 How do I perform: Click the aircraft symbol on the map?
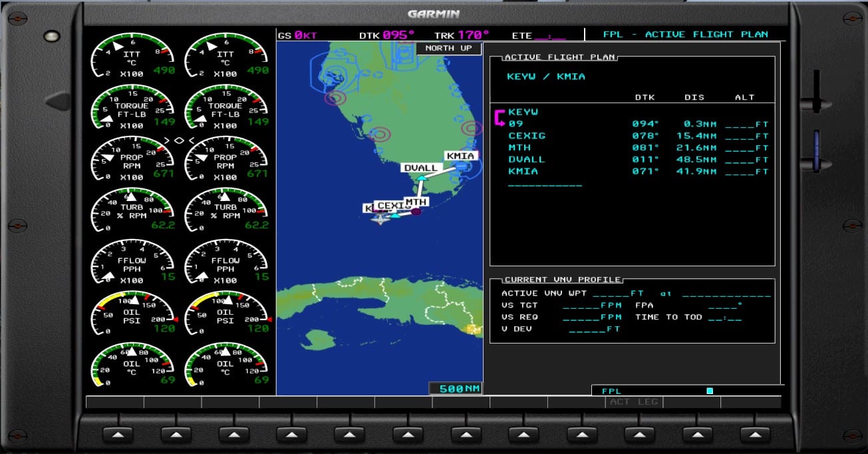[380, 218]
